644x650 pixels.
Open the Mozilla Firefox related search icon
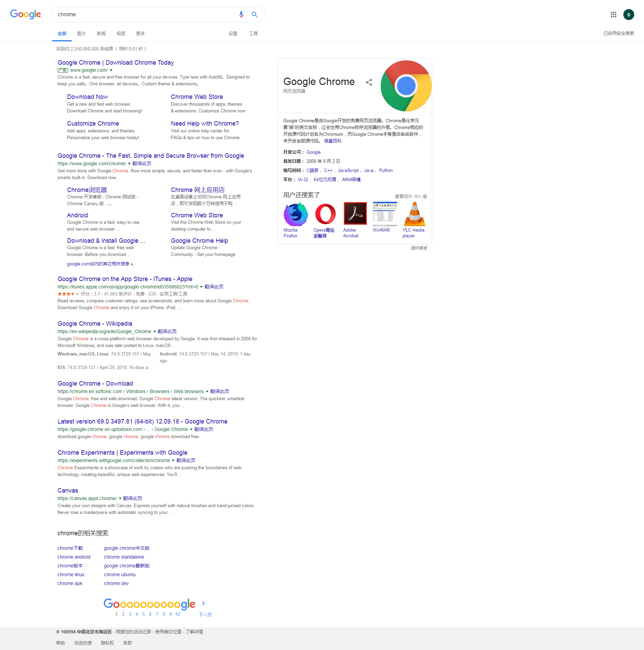295,214
